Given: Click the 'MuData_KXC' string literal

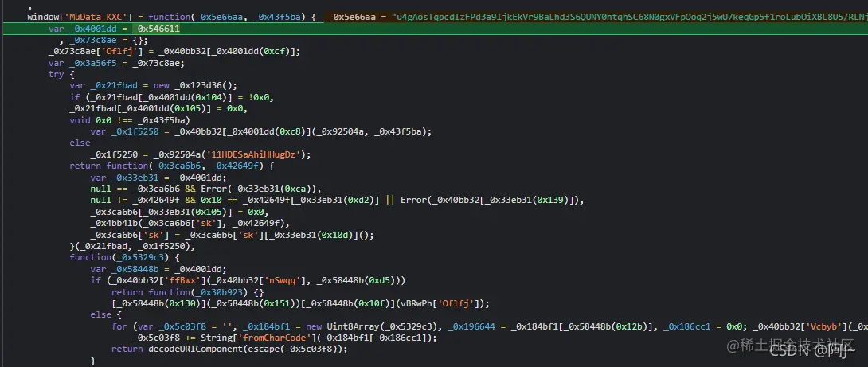Looking at the screenshot, I should coord(96,18).
